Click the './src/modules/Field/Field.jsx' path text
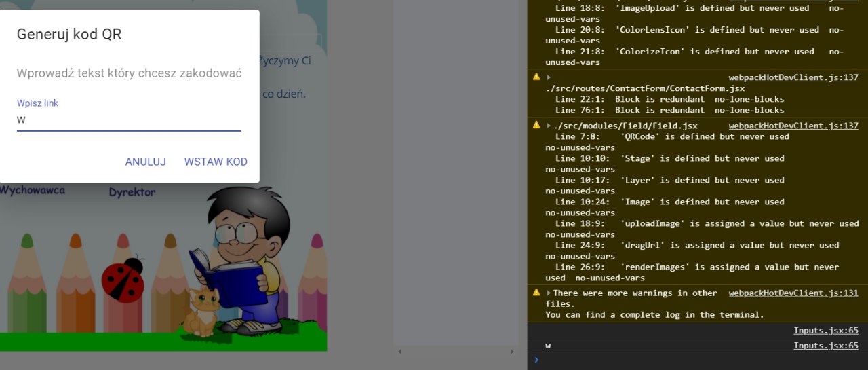 [x=625, y=126]
